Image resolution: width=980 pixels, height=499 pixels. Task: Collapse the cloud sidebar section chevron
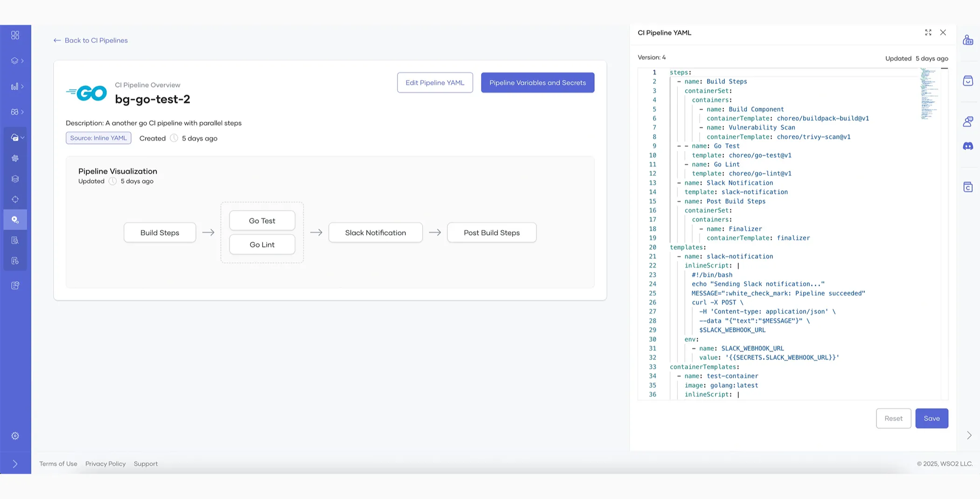coord(22,138)
